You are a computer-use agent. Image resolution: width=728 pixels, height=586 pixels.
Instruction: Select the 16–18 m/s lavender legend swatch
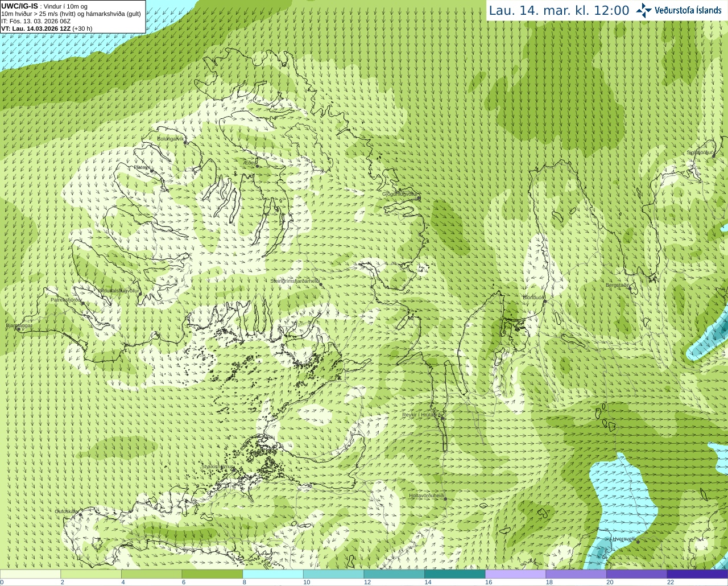tap(515, 574)
